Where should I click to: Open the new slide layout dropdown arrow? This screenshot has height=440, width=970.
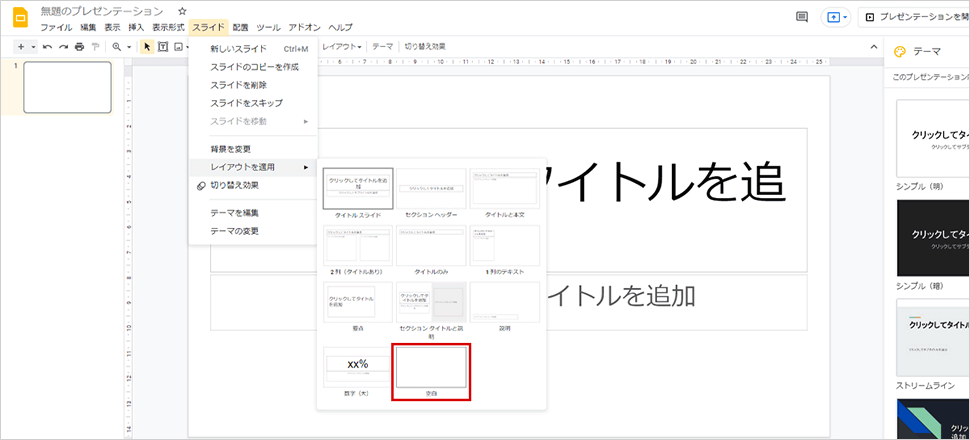(x=33, y=46)
